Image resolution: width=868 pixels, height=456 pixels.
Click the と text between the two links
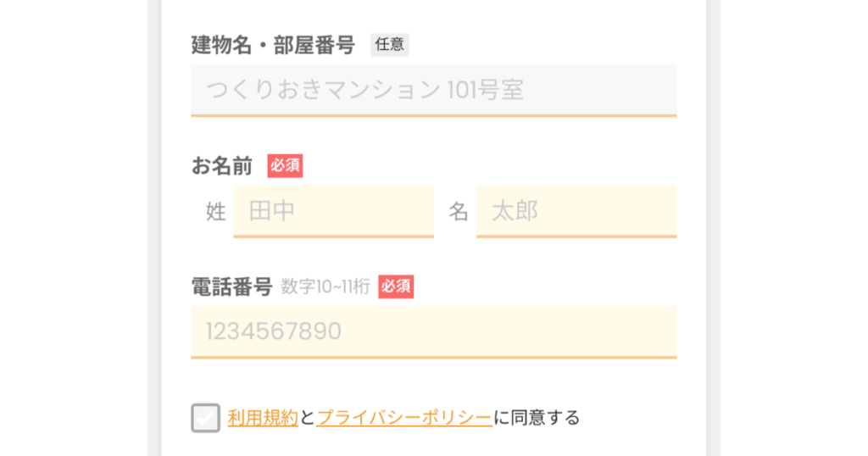[x=307, y=418]
